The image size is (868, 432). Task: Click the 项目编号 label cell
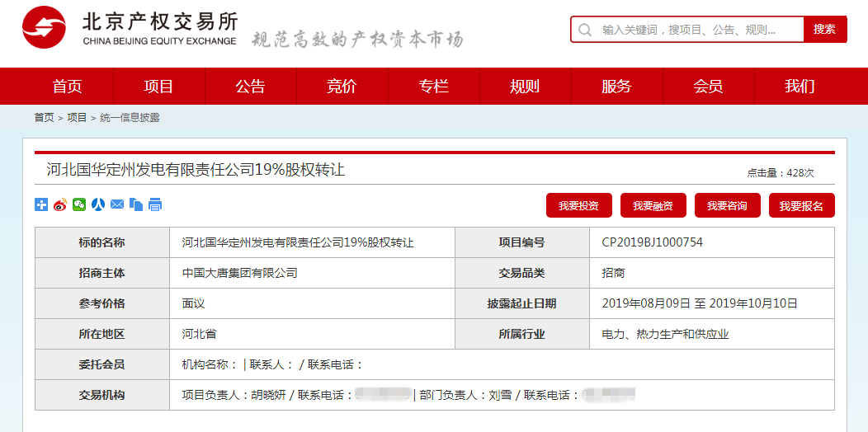pos(522,242)
